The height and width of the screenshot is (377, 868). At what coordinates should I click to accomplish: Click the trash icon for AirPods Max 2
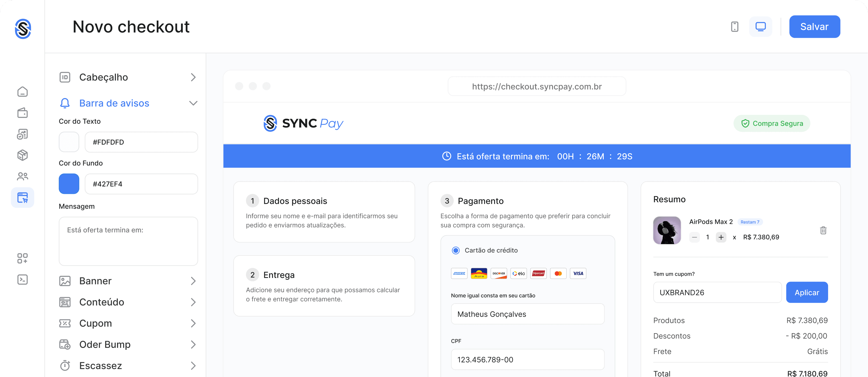click(x=823, y=230)
